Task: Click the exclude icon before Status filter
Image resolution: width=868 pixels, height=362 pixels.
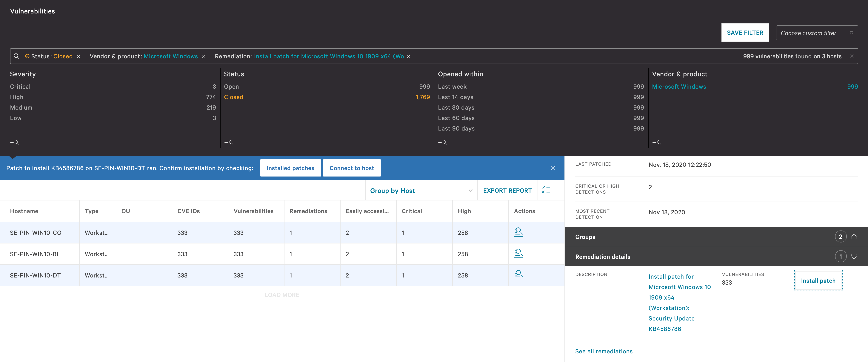Action: pyautogui.click(x=27, y=56)
